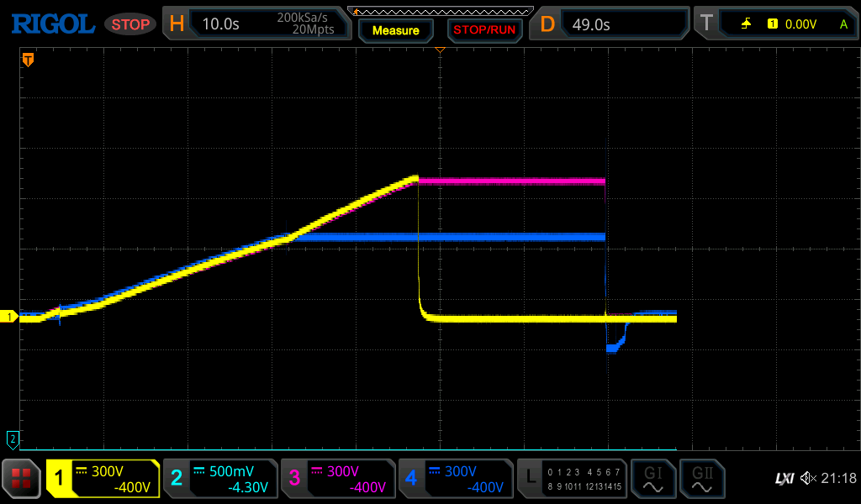
Task: Toggle channel 1 yellow 300V label
Action: point(103,479)
